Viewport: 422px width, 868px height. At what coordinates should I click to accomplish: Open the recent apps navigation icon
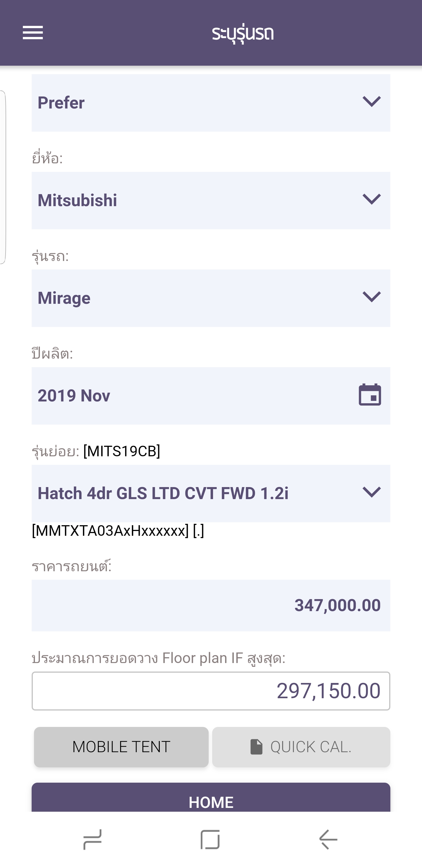(x=93, y=839)
